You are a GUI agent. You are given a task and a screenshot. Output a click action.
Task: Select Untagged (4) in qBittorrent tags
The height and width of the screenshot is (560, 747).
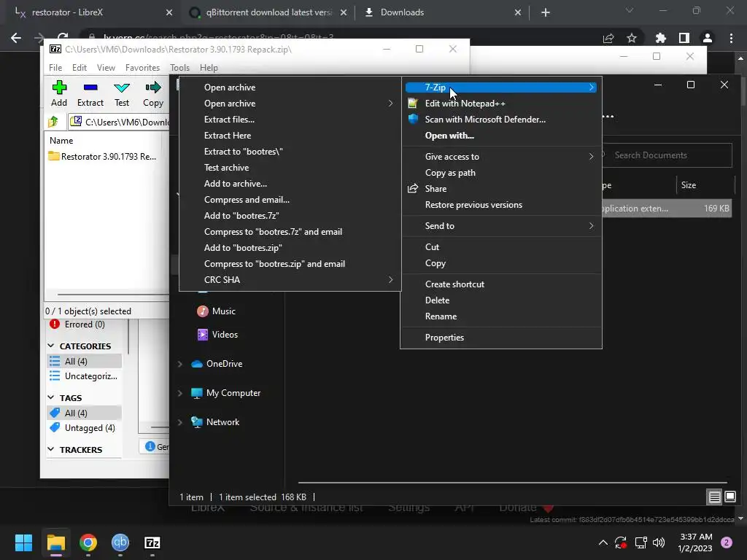click(84, 427)
